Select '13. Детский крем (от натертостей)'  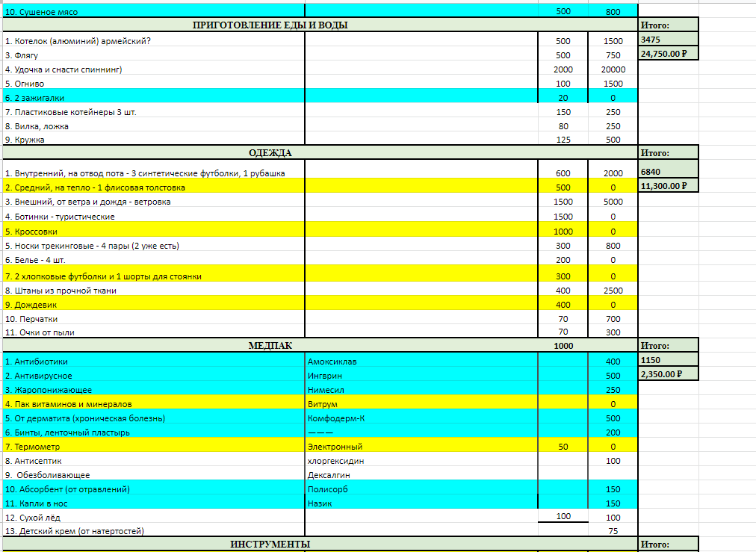[x=154, y=531]
